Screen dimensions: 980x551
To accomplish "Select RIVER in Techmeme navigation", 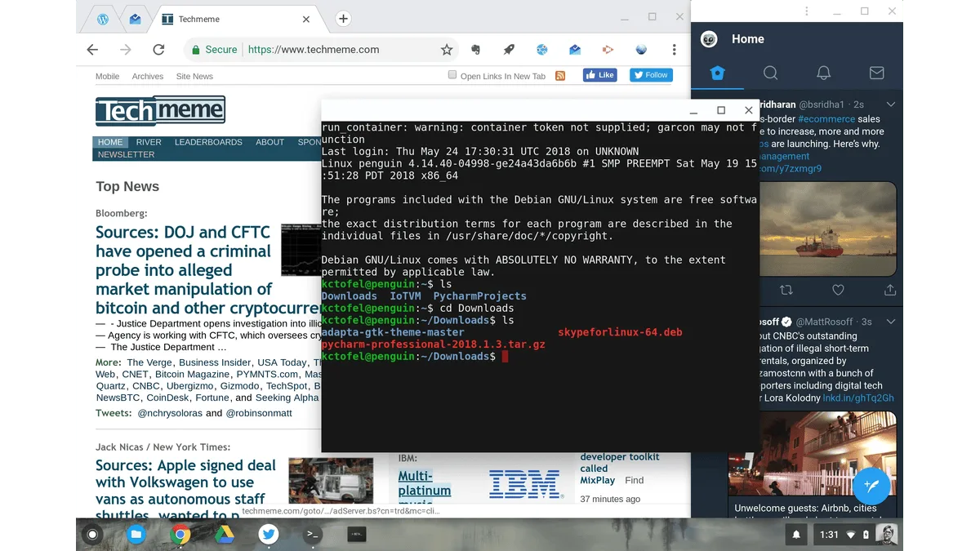I will pos(149,142).
